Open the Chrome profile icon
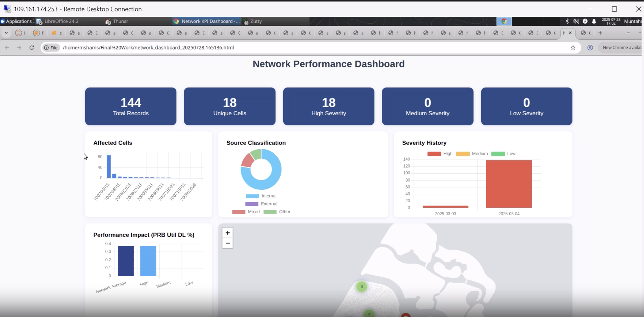 point(590,47)
